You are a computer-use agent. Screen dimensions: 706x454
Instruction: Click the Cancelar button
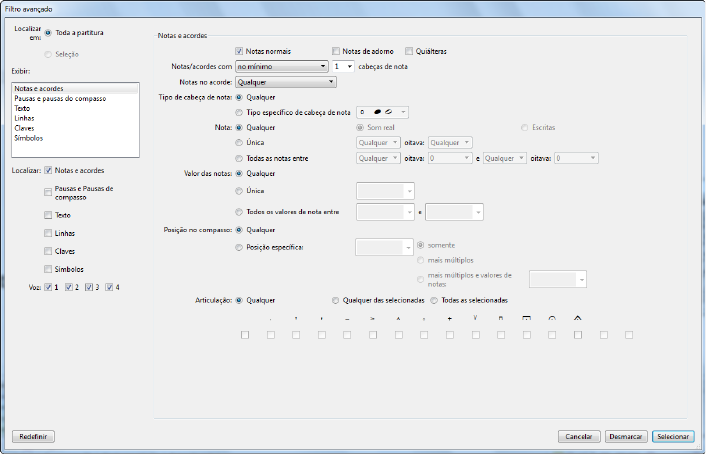(579, 436)
